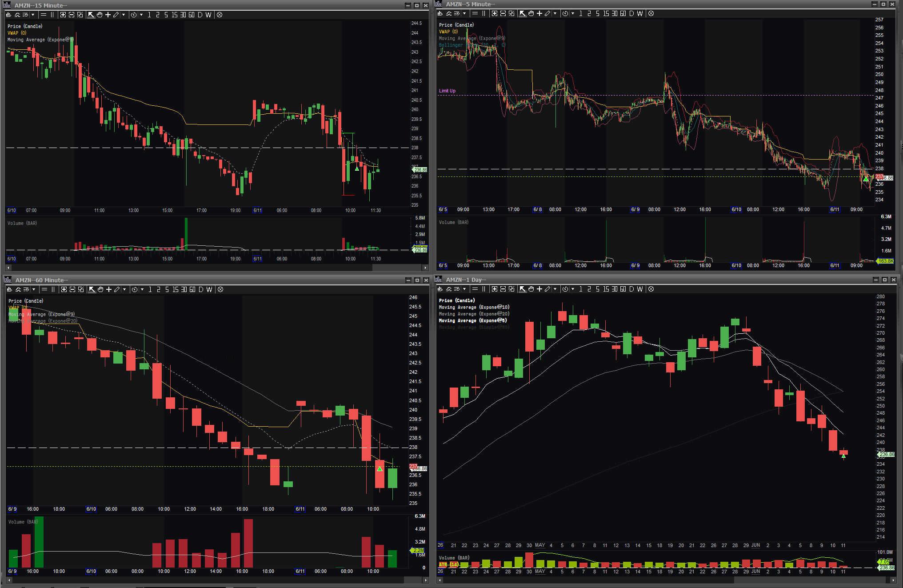This screenshot has height=588, width=903.
Task: Select Price (Candle) legend in 5 Minute chart
Action: click(x=456, y=25)
